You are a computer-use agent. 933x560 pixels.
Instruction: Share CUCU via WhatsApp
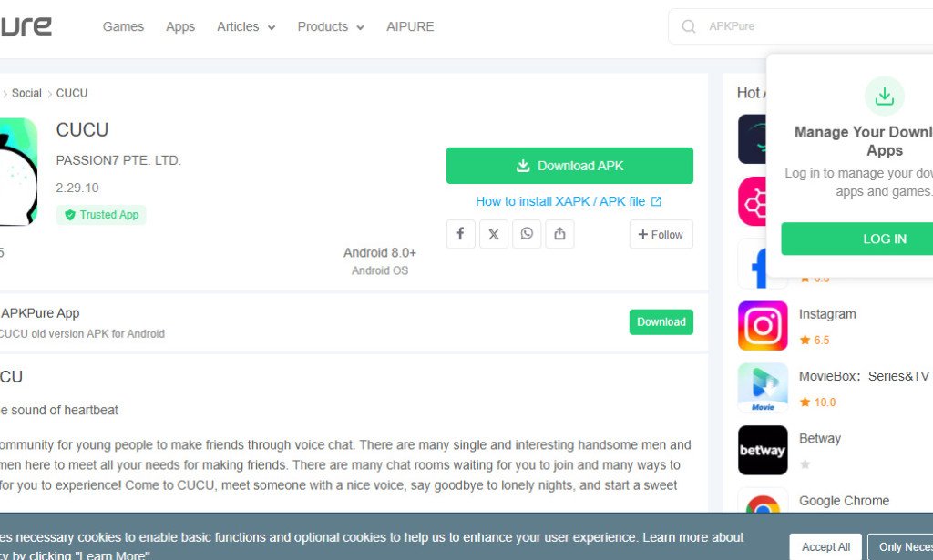tap(527, 234)
